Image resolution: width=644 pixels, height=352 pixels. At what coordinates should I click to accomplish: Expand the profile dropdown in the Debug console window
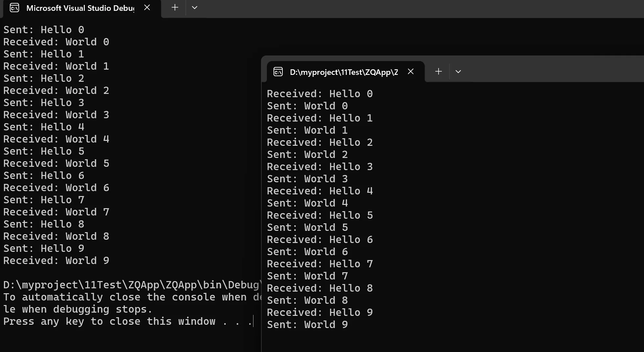pyautogui.click(x=195, y=8)
